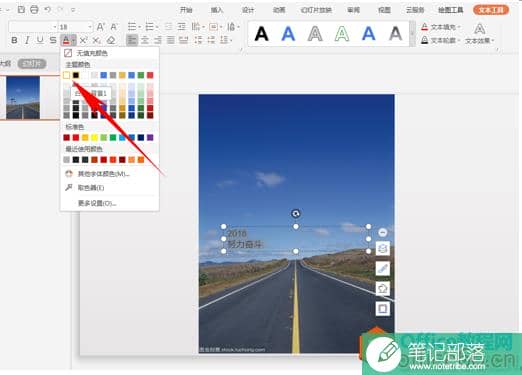Select yellow standard color swatch
522x375 pixels.
click(95, 137)
